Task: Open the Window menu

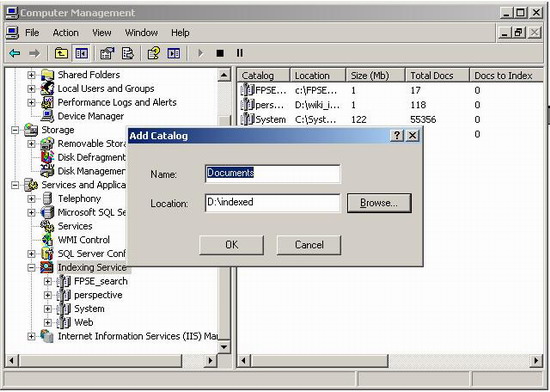Action: pyautogui.click(x=141, y=33)
